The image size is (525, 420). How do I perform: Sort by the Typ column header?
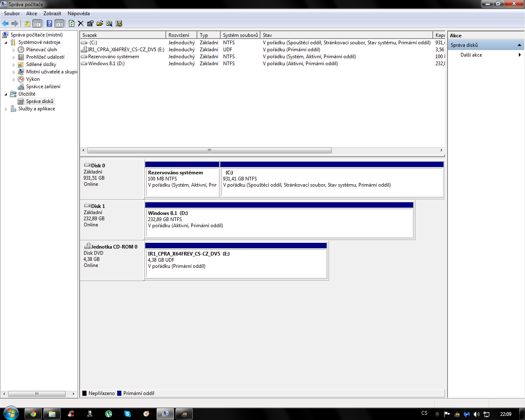[209, 35]
